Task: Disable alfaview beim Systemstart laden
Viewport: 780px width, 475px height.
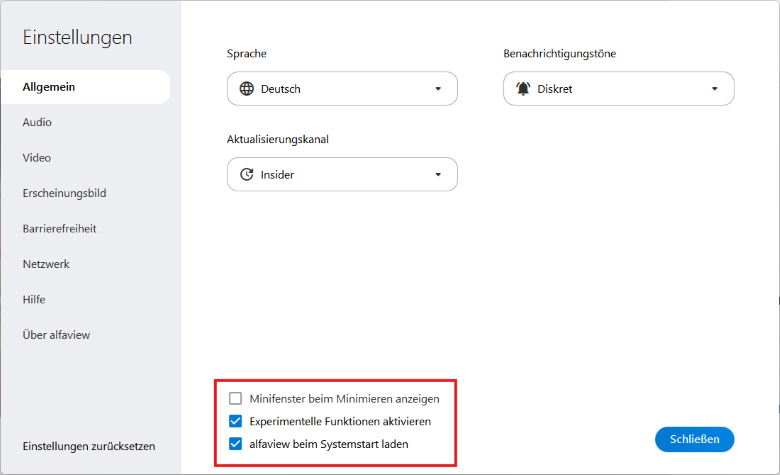Action: (x=236, y=444)
